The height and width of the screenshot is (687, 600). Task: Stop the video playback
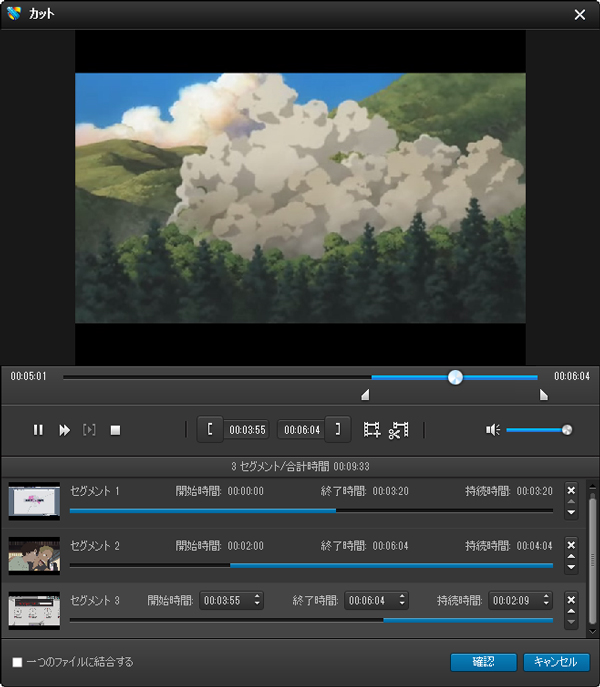coord(115,430)
